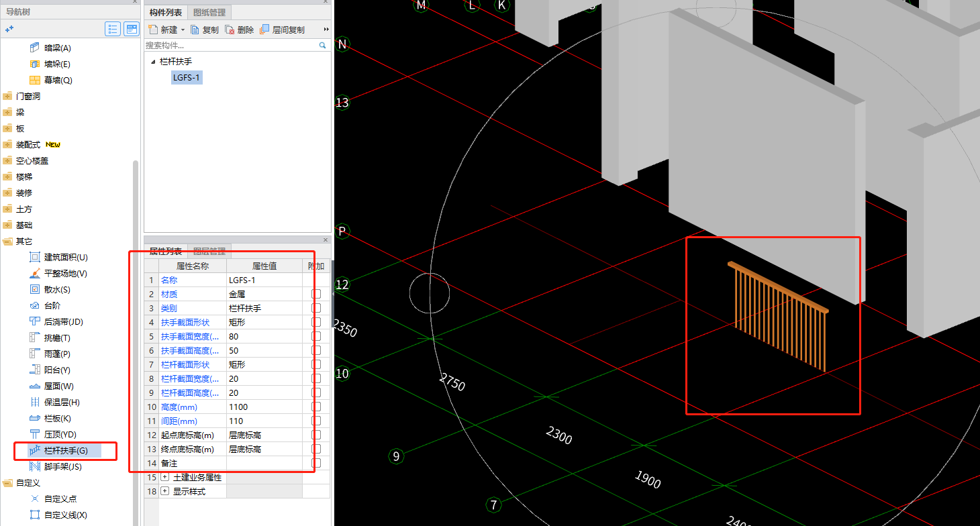Close the 构件列表 panel
Screen dimensions: 980x526
[326, 2]
